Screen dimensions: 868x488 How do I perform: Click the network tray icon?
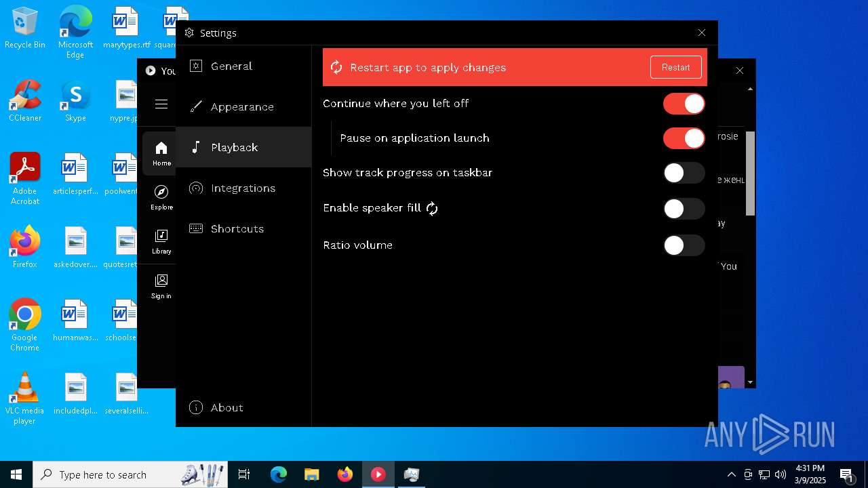click(x=764, y=474)
